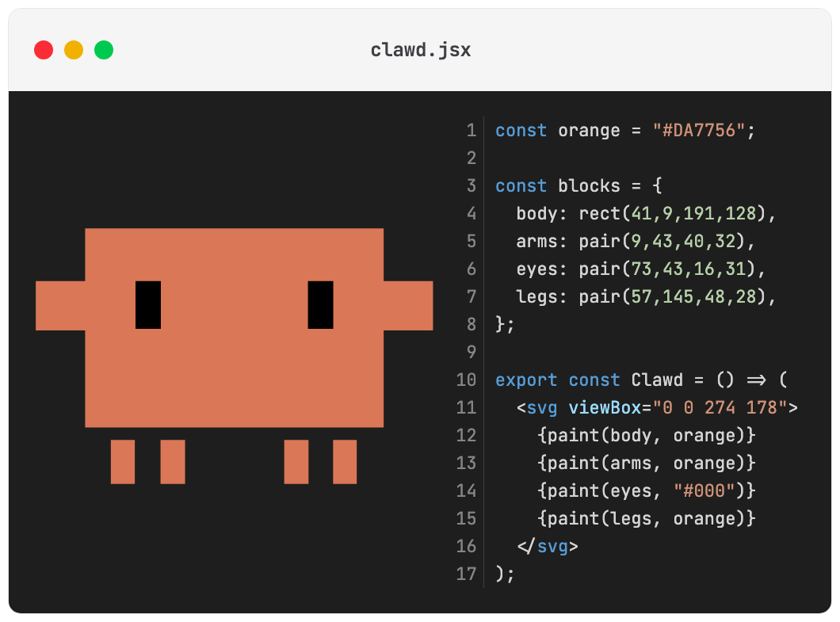Click the creature's right arm block
The width and height of the screenshot is (840, 622).
click(408, 305)
